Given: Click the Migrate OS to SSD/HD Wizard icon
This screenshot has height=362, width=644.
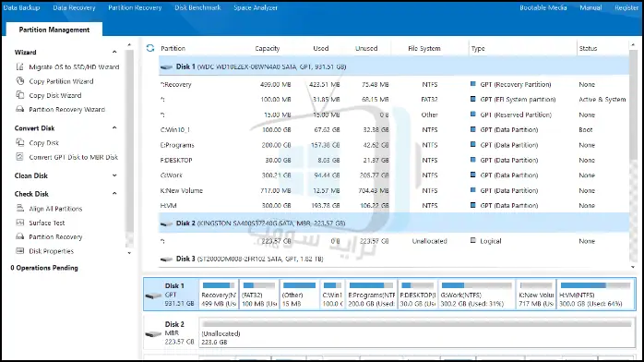Looking at the screenshot, I should click(19, 66).
